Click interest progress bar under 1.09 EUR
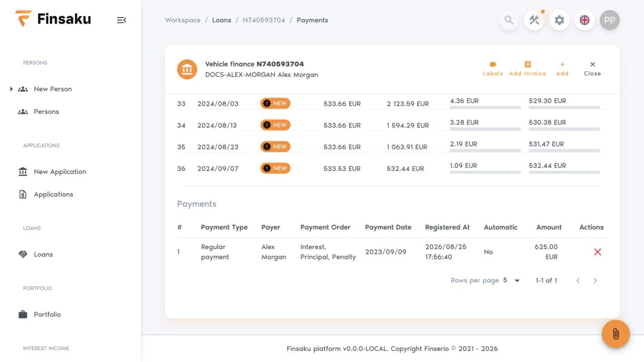This screenshot has width=644, height=362. (x=485, y=172)
